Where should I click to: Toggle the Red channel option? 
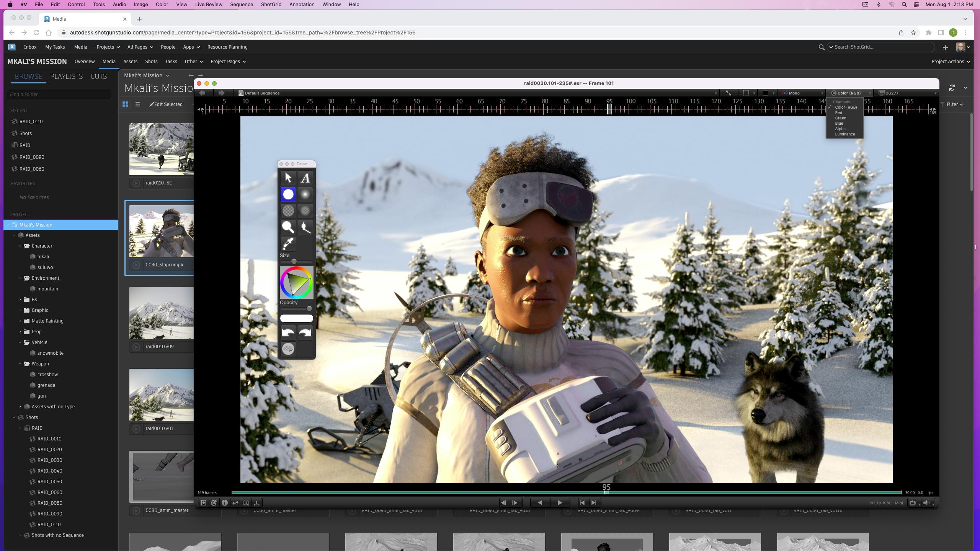pos(839,113)
